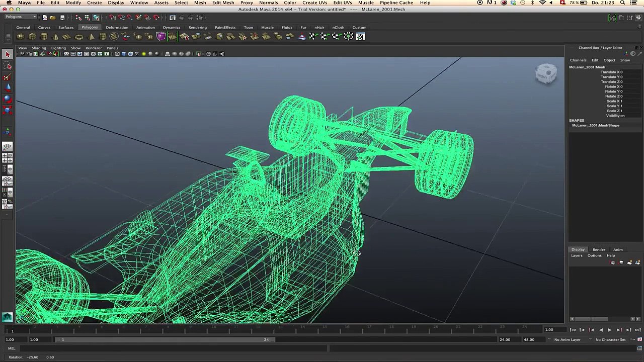Open the No Character Set dropdown

coord(610,340)
